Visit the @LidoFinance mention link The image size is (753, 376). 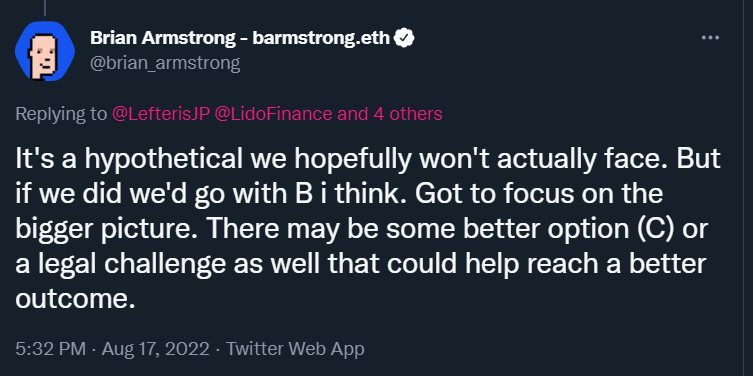[273, 114]
